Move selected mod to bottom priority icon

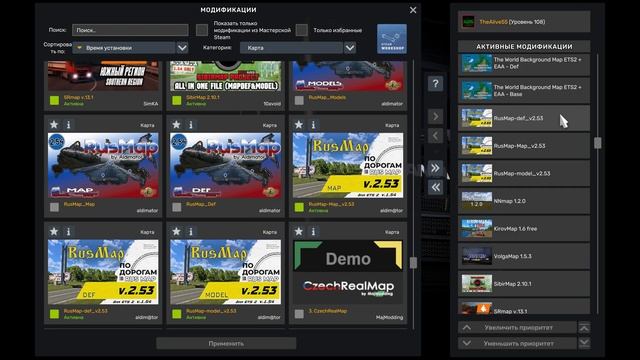[x=584, y=343]
